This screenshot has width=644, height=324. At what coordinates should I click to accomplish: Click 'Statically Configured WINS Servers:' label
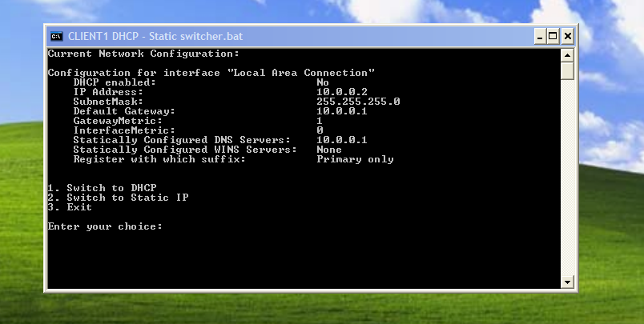tap(185, 150)
